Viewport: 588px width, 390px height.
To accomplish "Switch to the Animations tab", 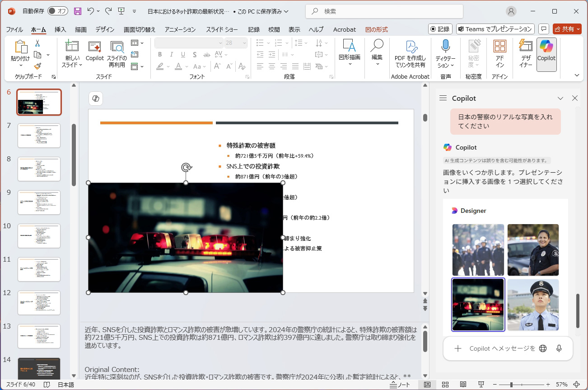I will point(180,29).
